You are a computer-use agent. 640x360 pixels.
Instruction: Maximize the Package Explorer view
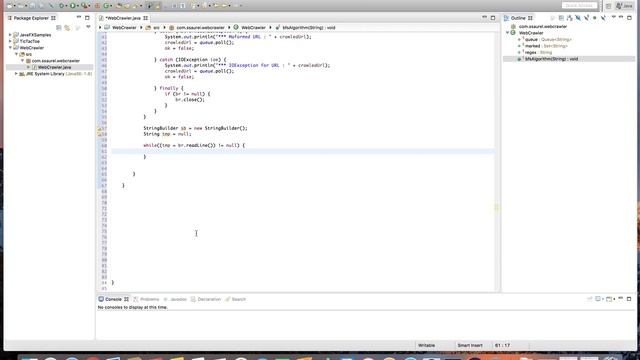(87, 18)
